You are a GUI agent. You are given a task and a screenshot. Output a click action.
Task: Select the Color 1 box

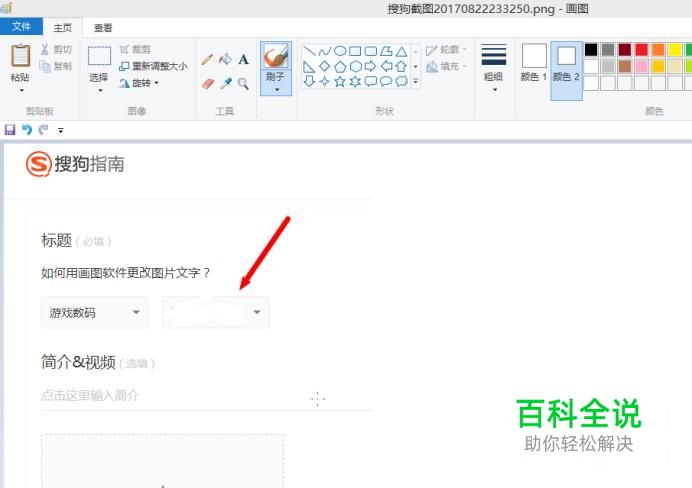click(x=534, y=63)
